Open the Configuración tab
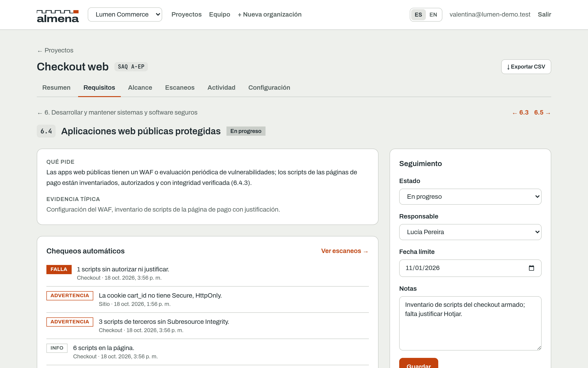 click(269, 88)
